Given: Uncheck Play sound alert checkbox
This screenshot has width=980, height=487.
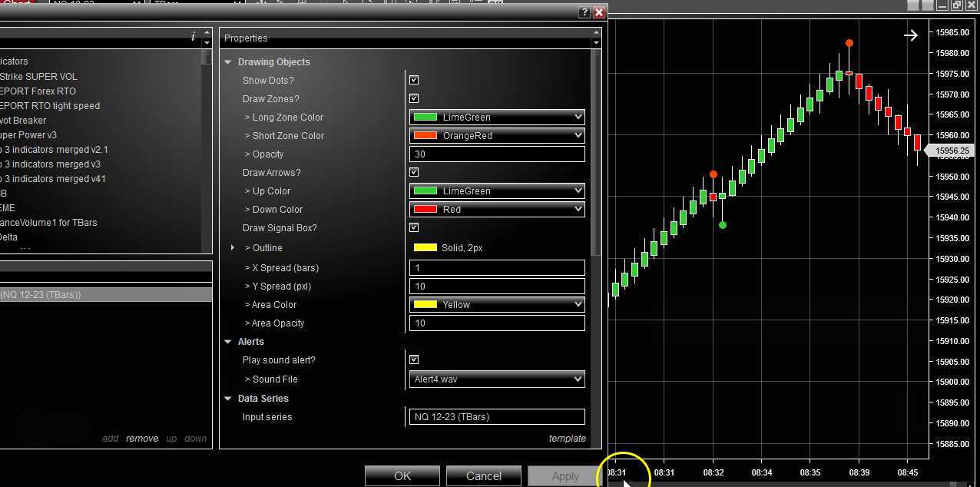Looking at the screenshot, I should [414, 360].
